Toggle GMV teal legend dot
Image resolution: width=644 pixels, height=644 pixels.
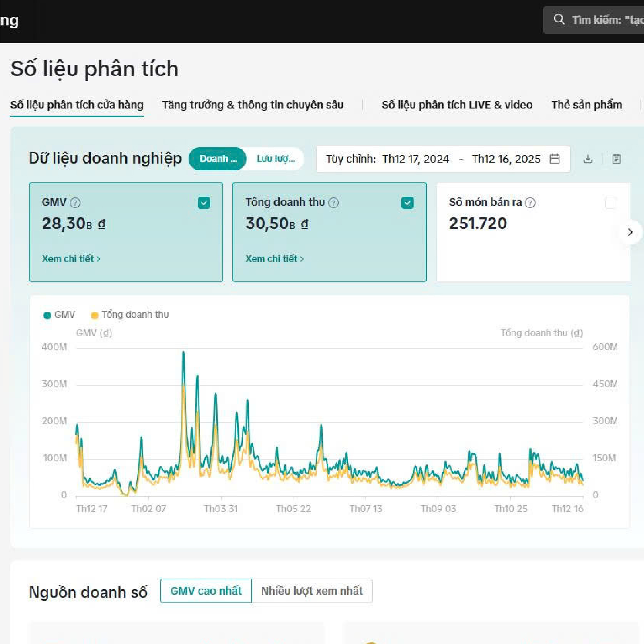[47, 315]
